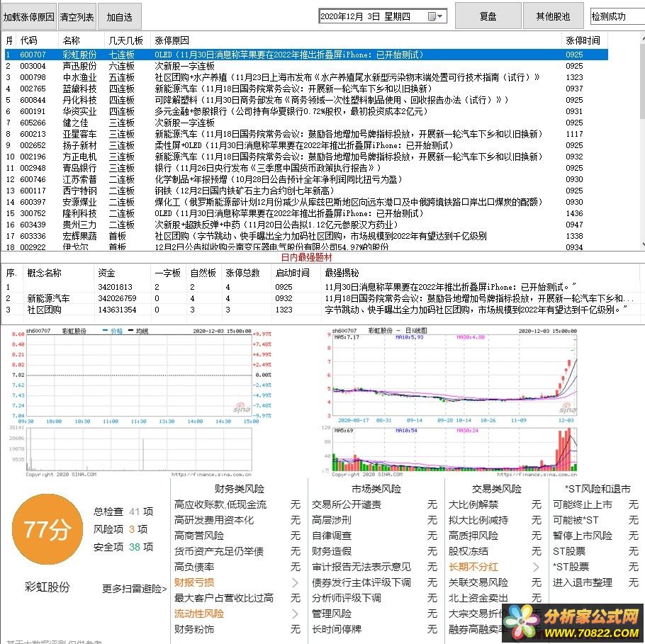Click the 大比例解禁 item
This screenshot has height=644, width=645.
[473, 504]
